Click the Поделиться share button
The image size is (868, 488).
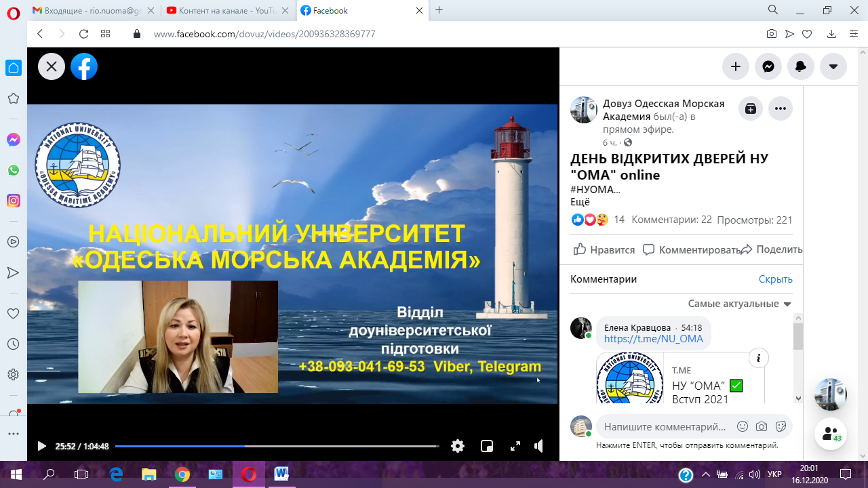point(772,249)
